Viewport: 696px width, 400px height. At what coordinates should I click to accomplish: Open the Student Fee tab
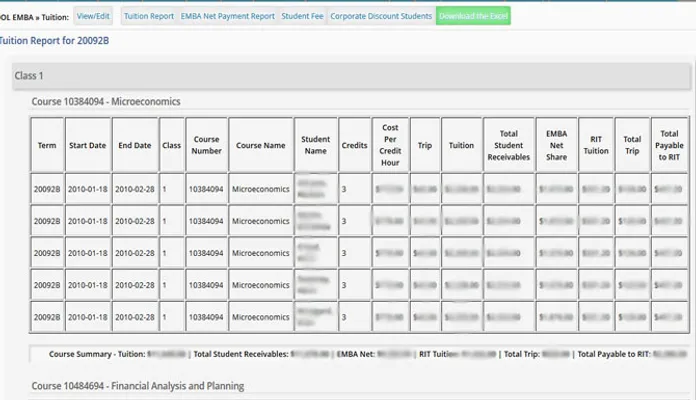pos(301,16)
